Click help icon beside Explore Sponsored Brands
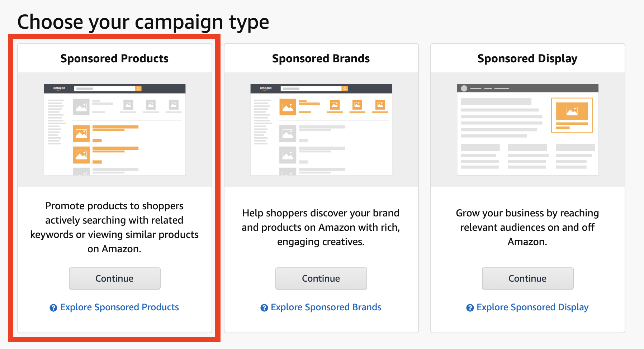Viewport: 644px width, 349px height. [x=264, y=308]
